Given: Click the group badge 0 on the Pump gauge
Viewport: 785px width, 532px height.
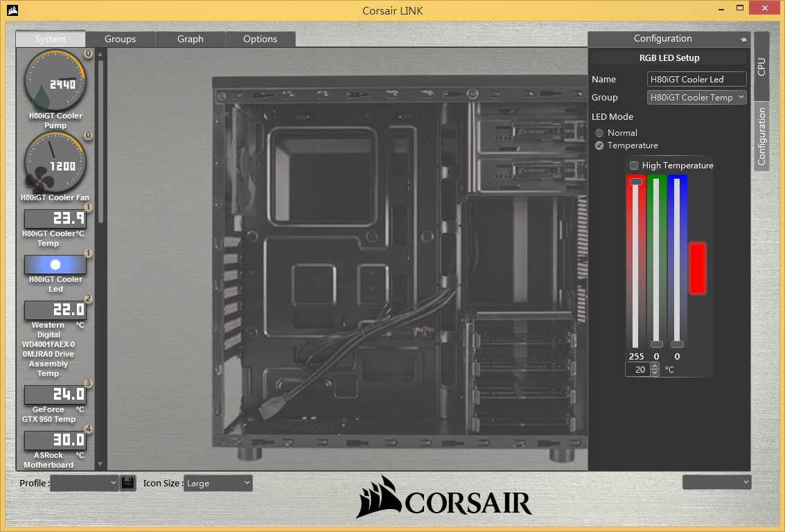Looking at the screenshot, I should [x=88, y=53].
